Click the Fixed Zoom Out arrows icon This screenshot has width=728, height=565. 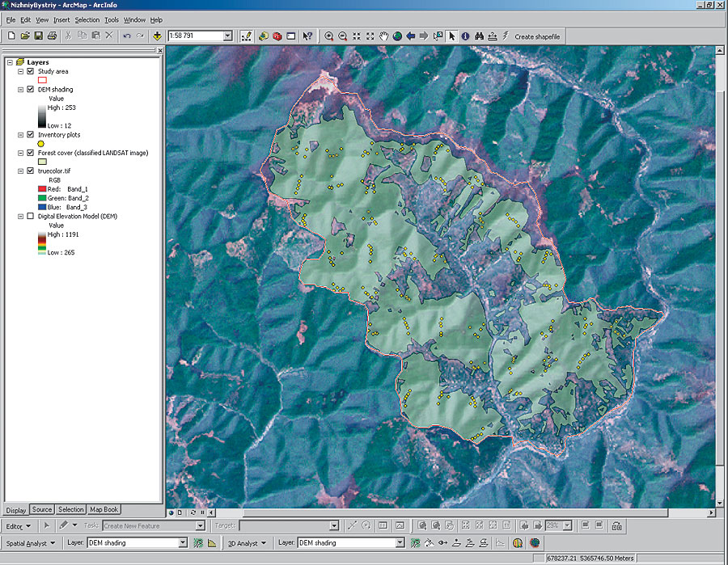click(370, 36)
